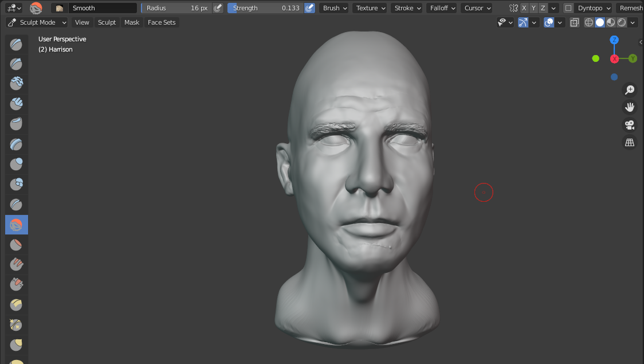Select the Blob brush tool
Image resolution: width=644 pixels, height=364 pixels.
pos(17,185)
